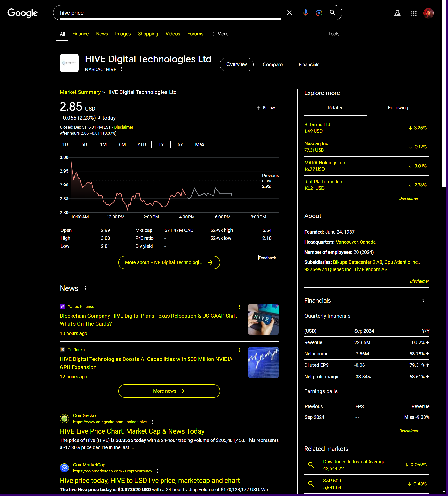Select the 5Y chart range
The width and height of the screenshot is (448, 496).
[180, 144]
